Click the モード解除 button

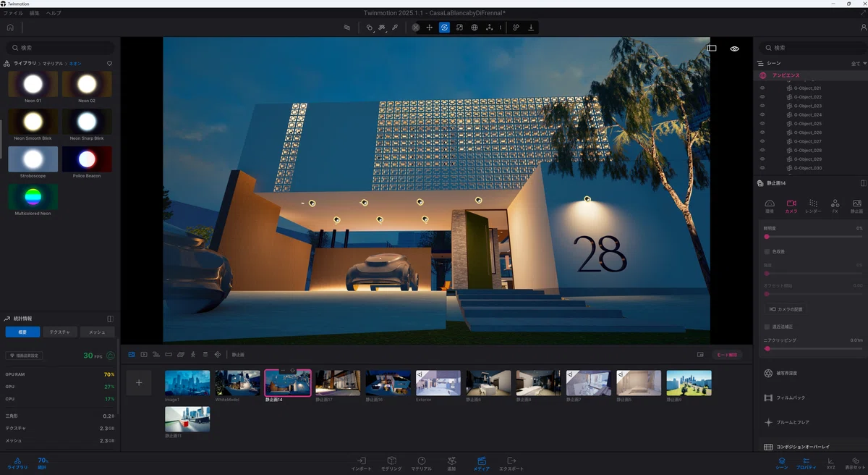[728, 355]
